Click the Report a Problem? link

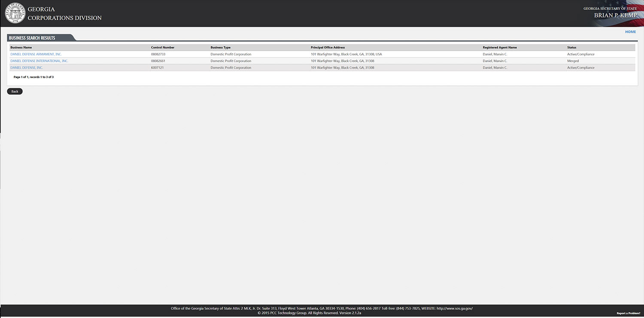click(x=628, y=313)
